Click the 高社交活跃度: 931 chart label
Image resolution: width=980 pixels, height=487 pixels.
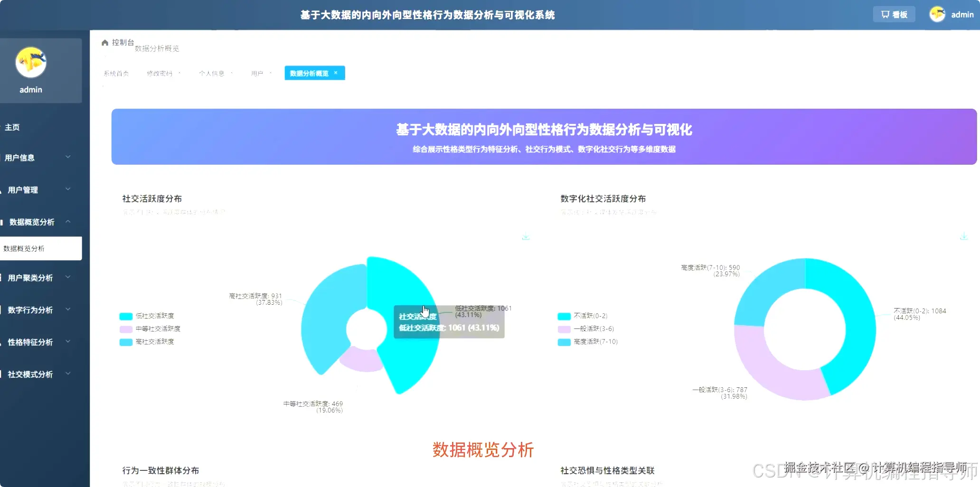255,299
